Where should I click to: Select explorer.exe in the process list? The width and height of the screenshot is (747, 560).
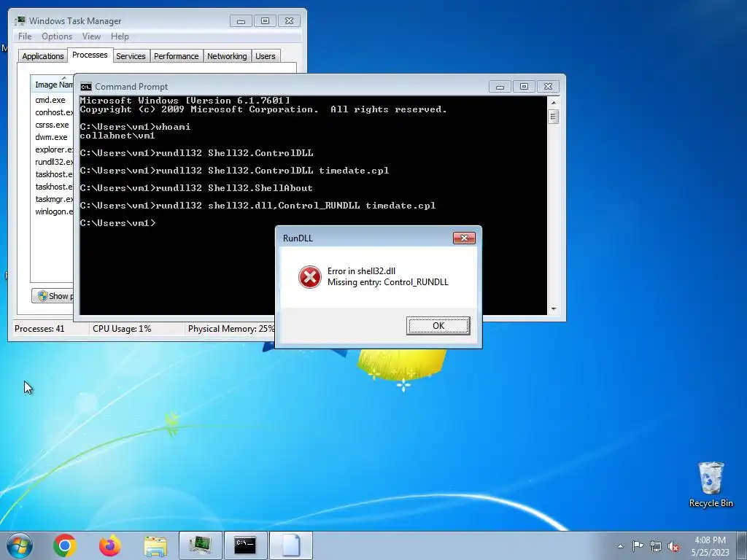tap(54, 149)
